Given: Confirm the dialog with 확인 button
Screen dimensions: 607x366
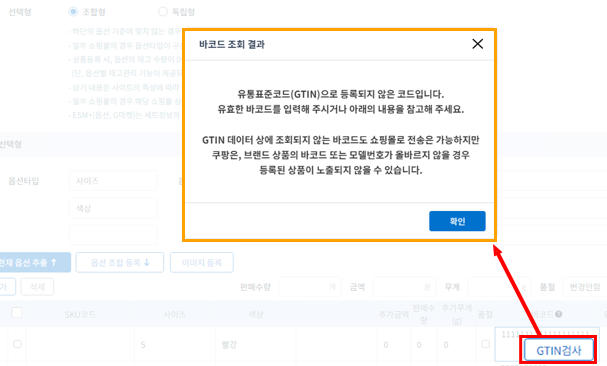Looking at the screenshot, I should [457, 221].
